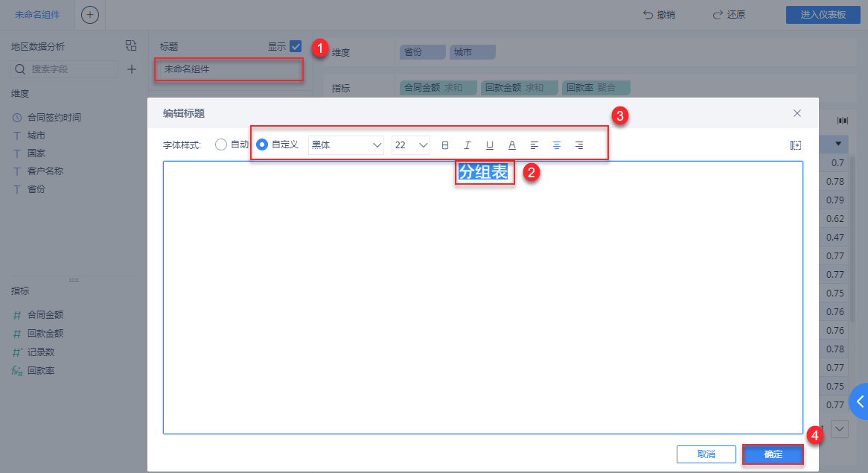Select the 国家 dimension field
868x473 pixels.
[36, 153]
